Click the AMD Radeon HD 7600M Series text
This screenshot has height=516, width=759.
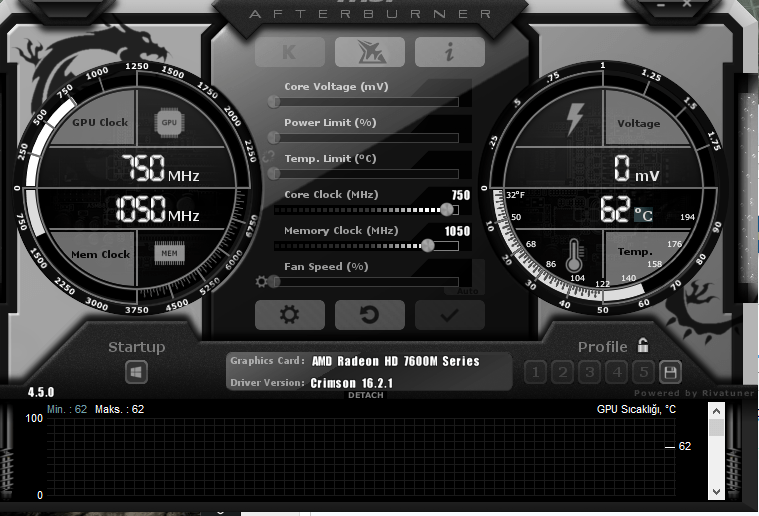[x=395, y=361]
